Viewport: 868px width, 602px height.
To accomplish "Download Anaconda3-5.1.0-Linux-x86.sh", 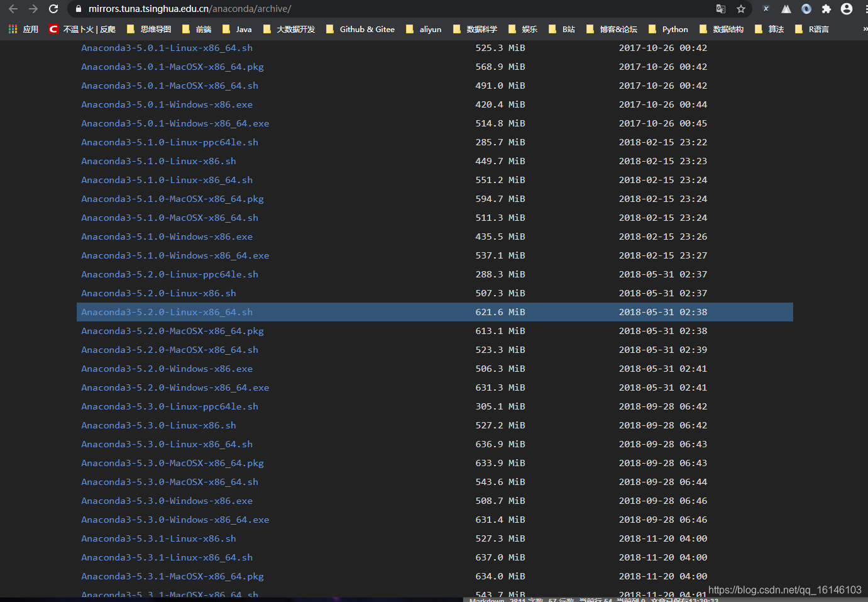I will point(159,161).
